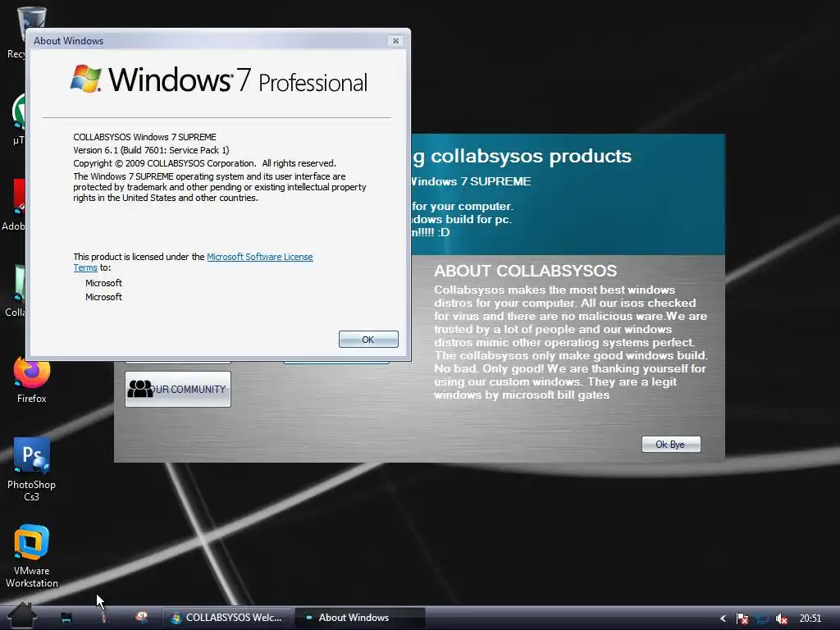This screenshot has height=630, width=840.
Task: Select the red Adobe desktop shortcut
Action: (x=14, y=204)
